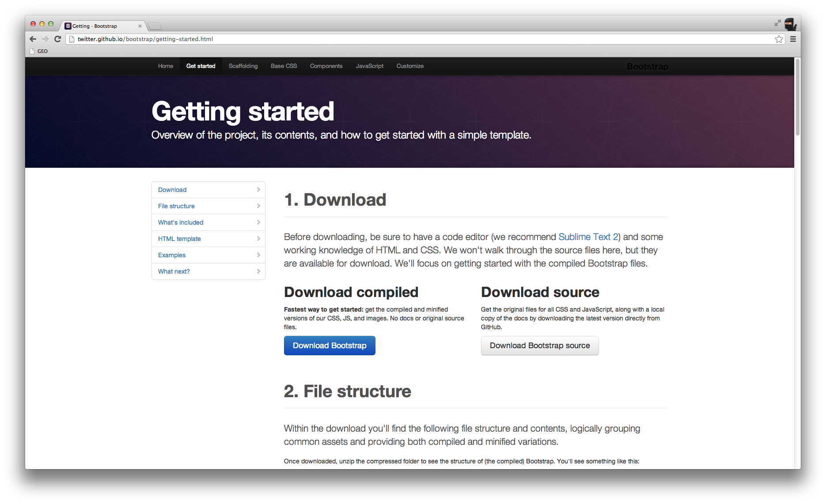Viewport: 826px width, 504px height.
Task: Click the chevron beside Download sidebar item
Action: pos(258,189)
